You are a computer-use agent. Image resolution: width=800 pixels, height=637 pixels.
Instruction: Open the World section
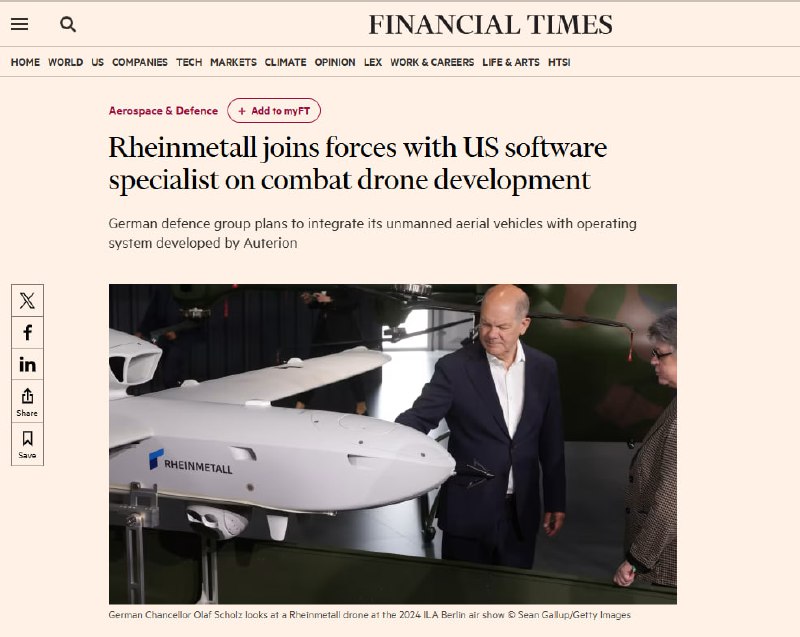(x=65, y=62)
